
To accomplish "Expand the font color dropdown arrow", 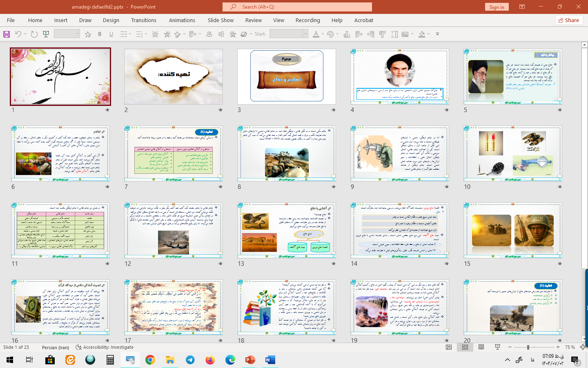I will pos(323,34).
